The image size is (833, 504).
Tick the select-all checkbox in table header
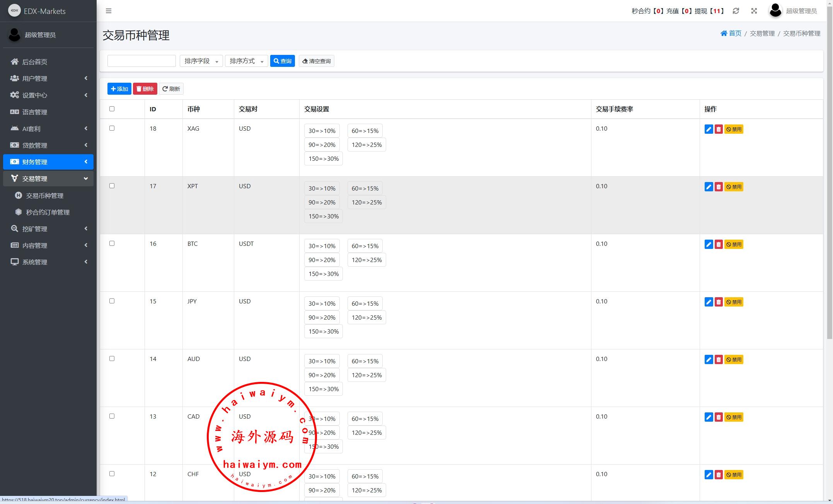coord(112,109)
